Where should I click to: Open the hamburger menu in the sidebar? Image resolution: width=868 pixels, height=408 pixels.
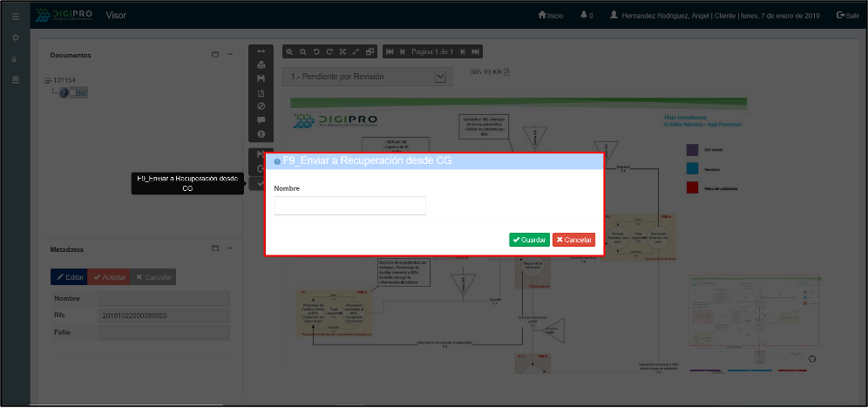[x=15, y=16]
